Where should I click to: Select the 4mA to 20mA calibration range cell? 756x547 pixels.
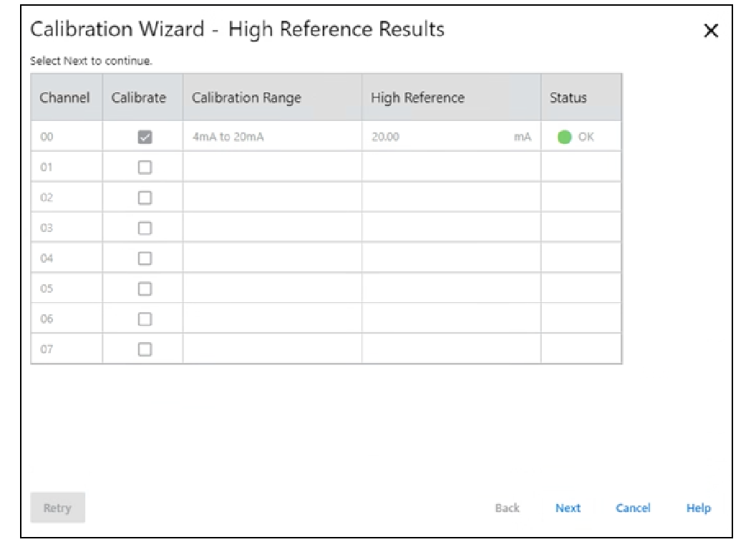(x=273, y=137)
